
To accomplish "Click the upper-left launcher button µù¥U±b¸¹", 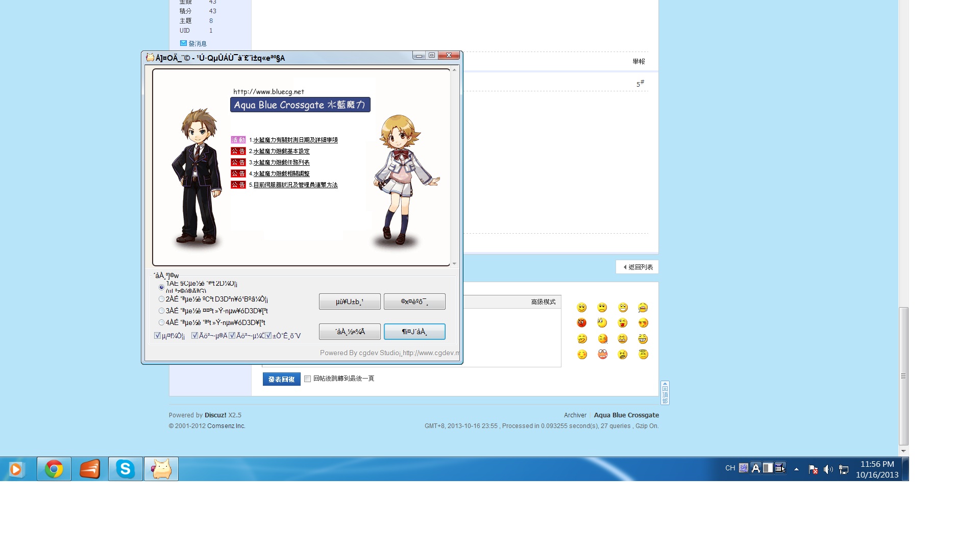I will click(350, 302).
